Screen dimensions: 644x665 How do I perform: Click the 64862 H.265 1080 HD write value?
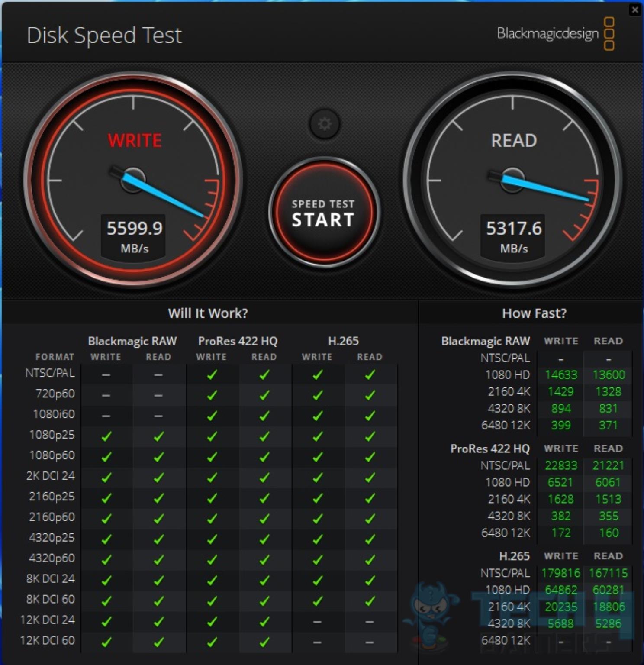coord(561,590)
